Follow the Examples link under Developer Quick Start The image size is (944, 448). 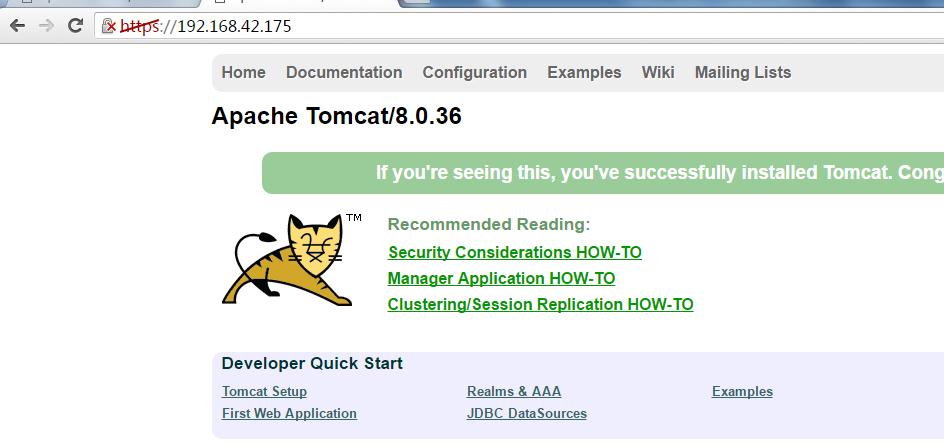(742, 391)
